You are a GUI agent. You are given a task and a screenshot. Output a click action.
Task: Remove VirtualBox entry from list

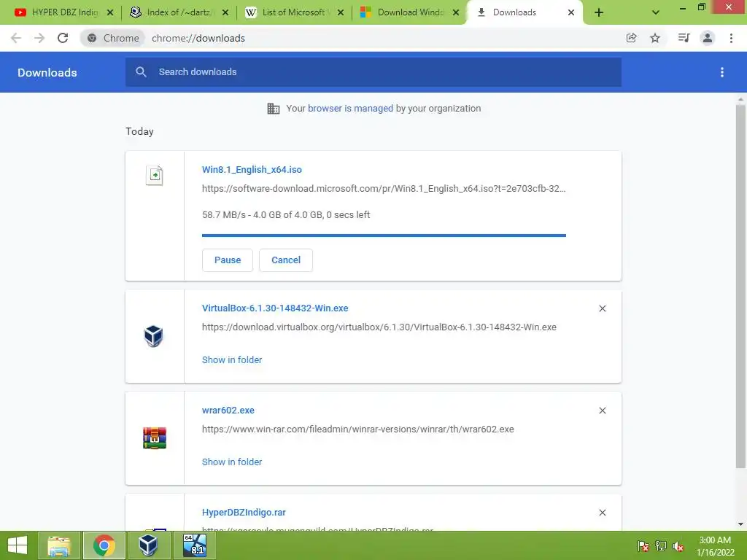tap(602, 308)
